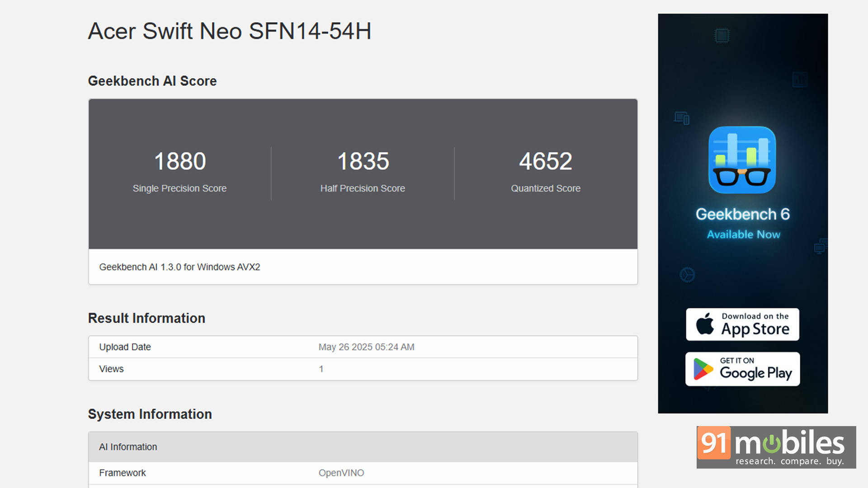The width and height of the screenshot is (868, 488).
Task: Click the Views row label
Action: click(111, 369)
